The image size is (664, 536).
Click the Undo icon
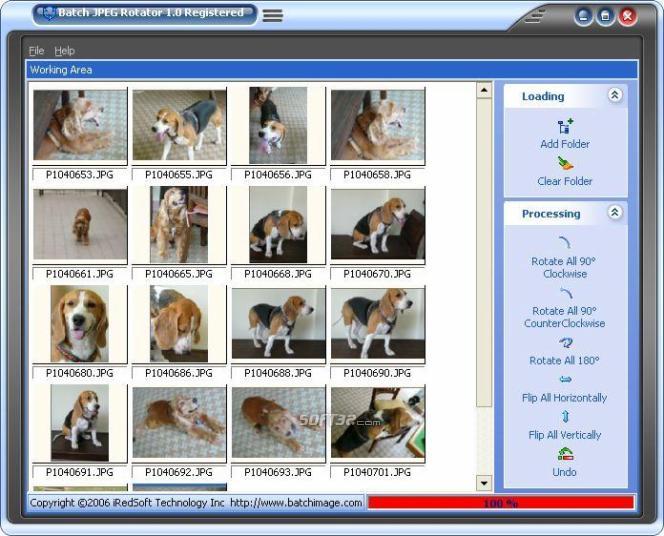click(565, 454)
